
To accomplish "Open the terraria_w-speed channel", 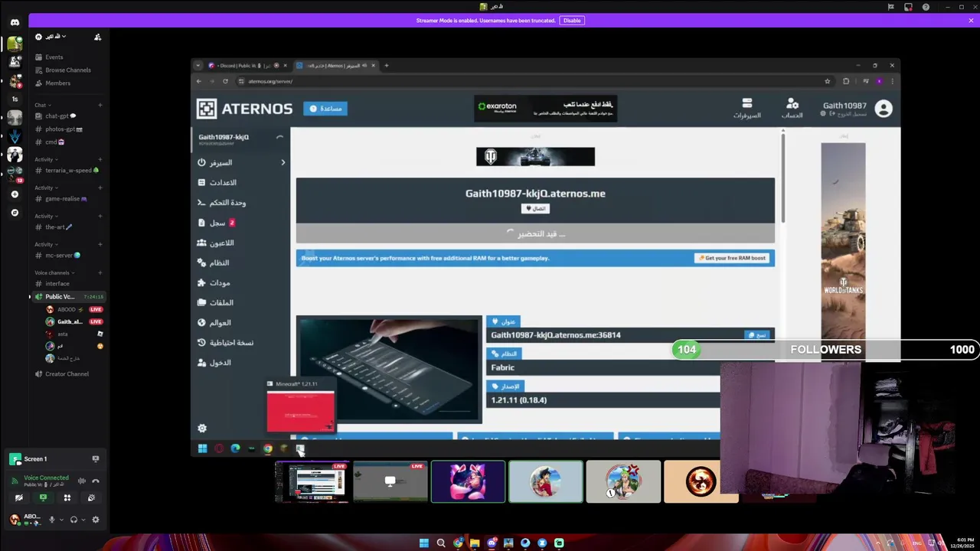I will click(68, 171).
